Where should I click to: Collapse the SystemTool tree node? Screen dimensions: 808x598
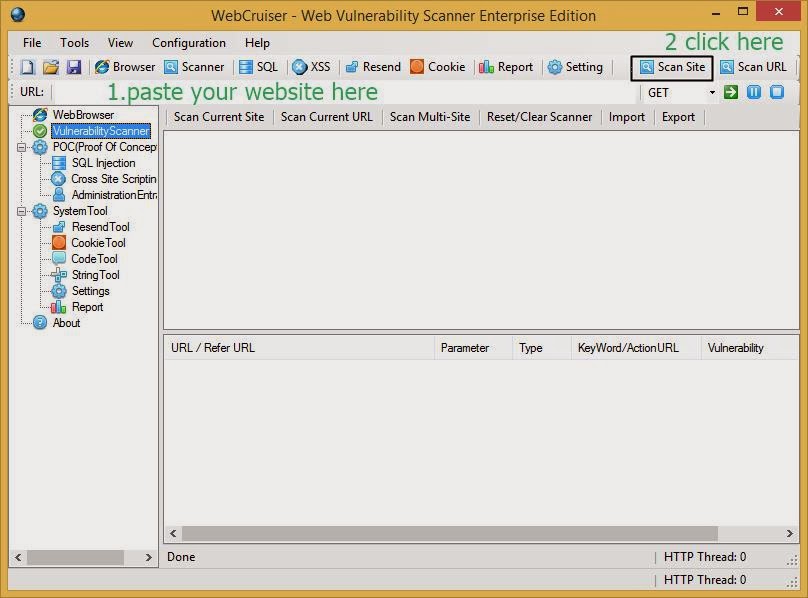[22, 211]
